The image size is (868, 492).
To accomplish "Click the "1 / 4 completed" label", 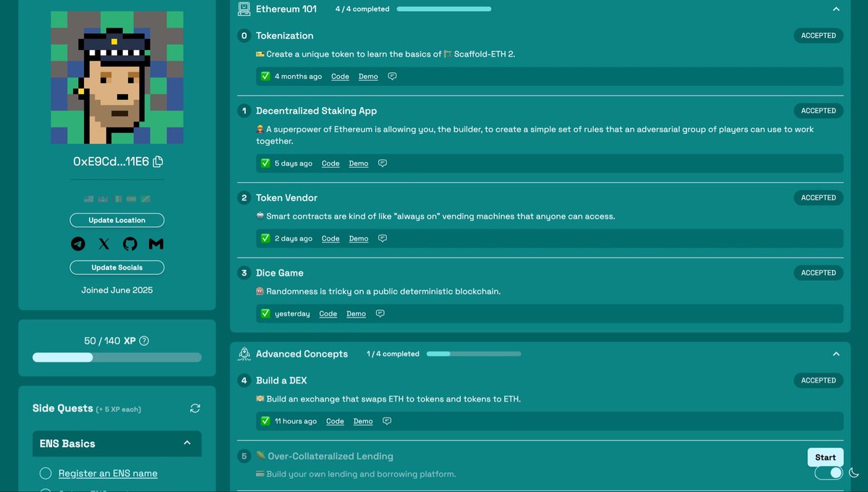I will 393,354.
